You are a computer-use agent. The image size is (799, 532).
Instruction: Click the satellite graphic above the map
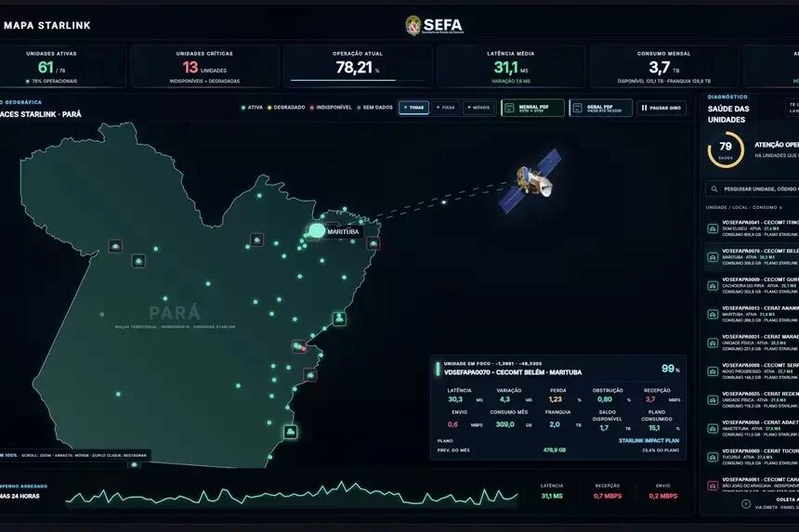click(x=531, y=181)
